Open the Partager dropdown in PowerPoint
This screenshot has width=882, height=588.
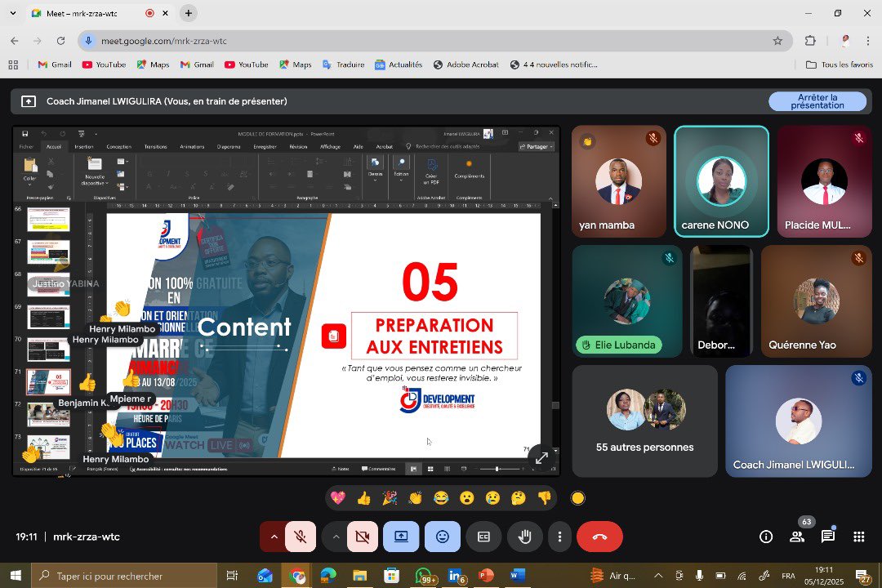(x=537, y=147)
